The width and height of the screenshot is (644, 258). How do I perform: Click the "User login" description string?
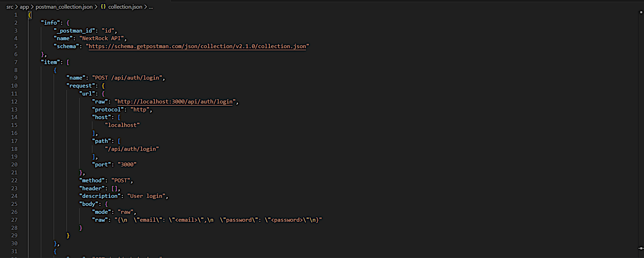146,196
